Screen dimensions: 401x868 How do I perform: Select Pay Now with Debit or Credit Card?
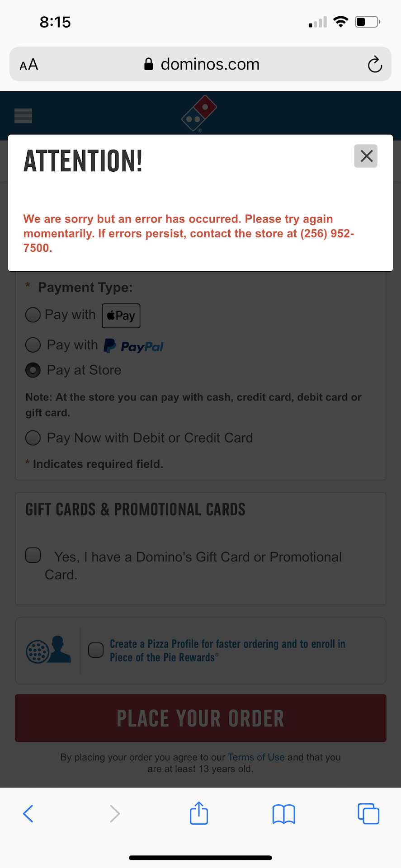(x=33, y=438)
